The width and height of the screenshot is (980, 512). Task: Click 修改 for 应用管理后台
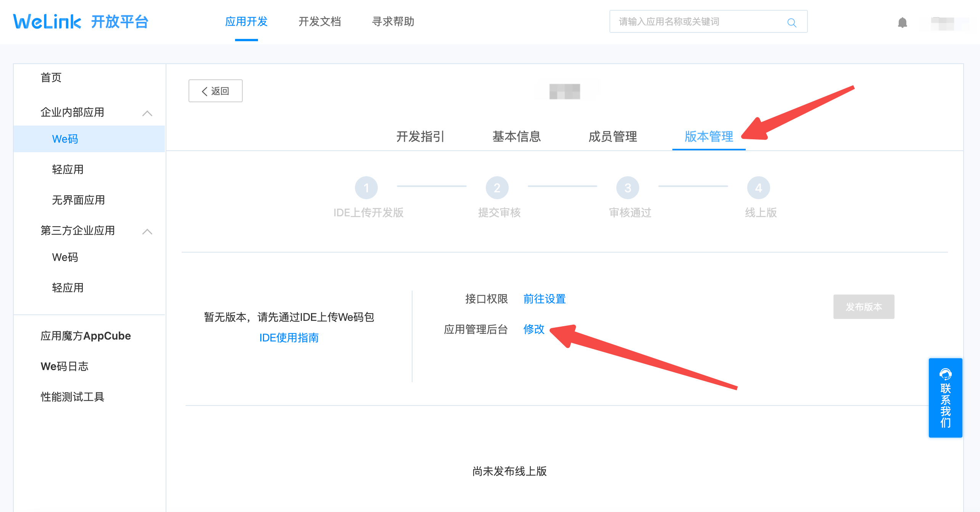534,329
